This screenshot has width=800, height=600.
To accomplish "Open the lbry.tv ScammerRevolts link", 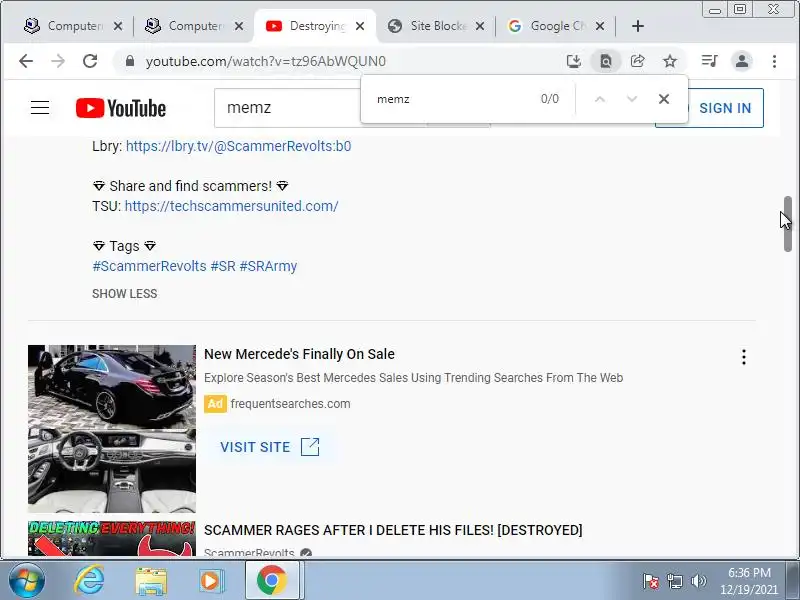I will [x=238, y=146].
